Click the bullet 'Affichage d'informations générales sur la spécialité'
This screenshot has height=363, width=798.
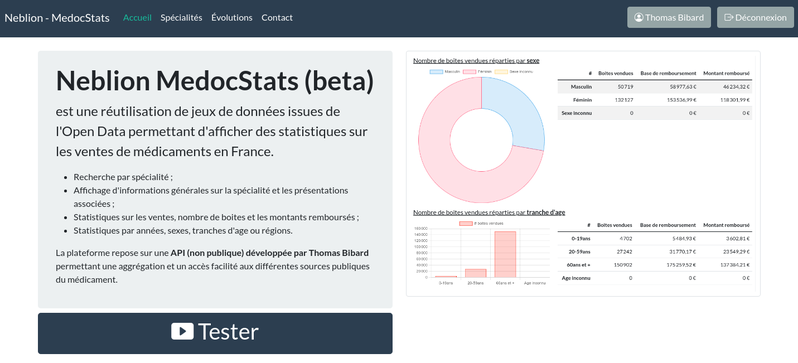pos(211,197)
